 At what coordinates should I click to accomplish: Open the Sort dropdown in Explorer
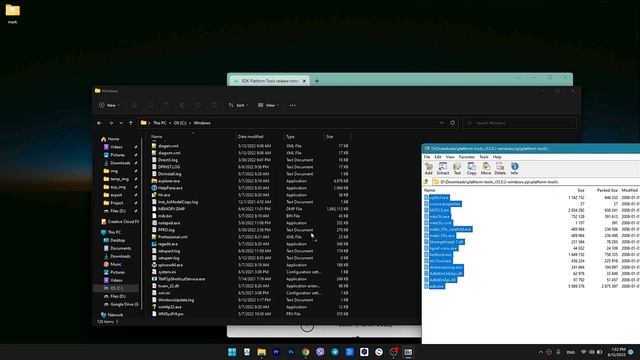(238, 105)
